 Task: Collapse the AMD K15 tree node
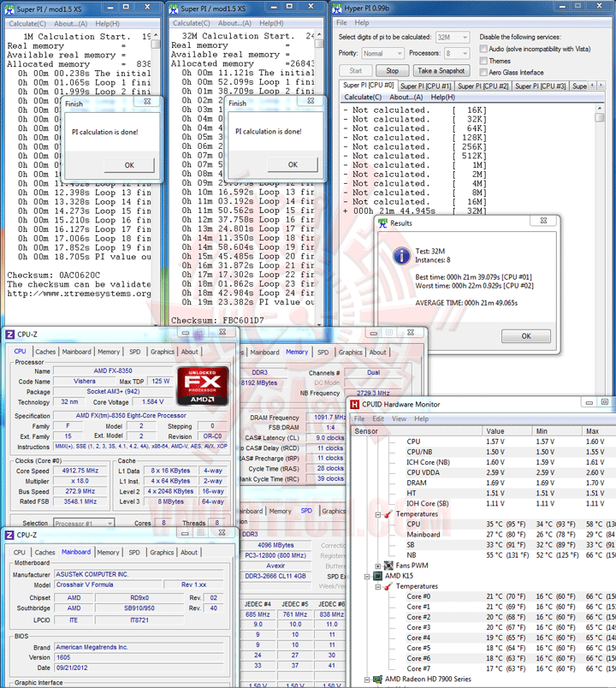point(367,577)
